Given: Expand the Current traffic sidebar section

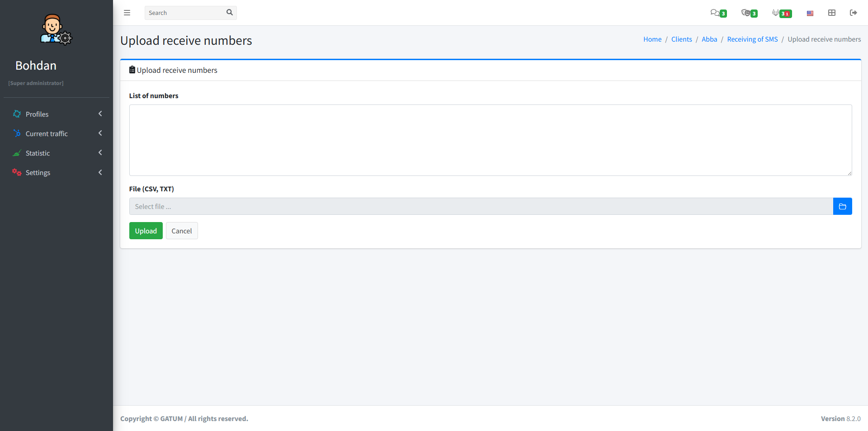Looking at the screenshot, I should coord(100,133).
